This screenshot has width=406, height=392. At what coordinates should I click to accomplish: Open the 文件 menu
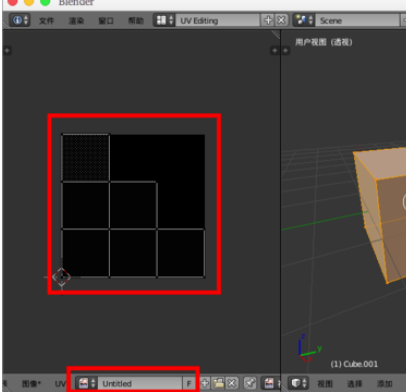(46, 21)
